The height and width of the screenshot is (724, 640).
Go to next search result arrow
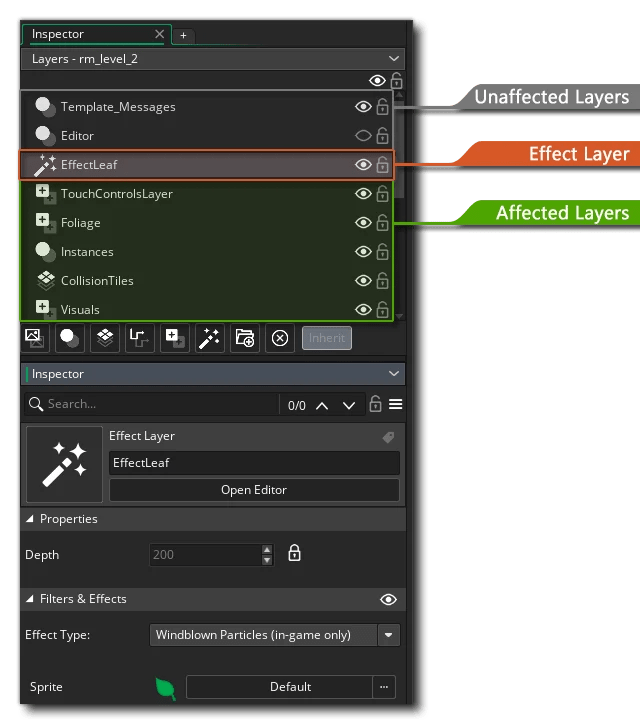349,405
